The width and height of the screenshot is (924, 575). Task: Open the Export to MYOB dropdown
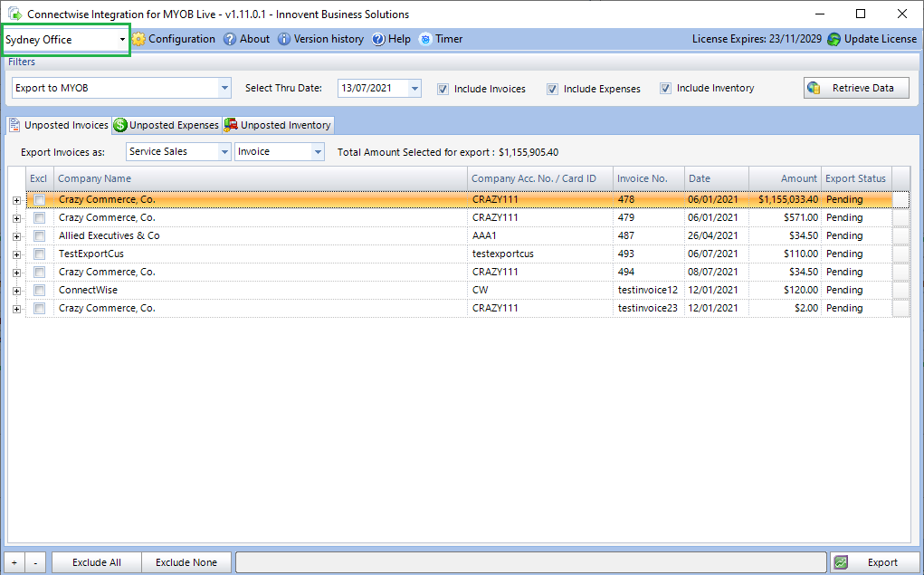pos(224,88)
